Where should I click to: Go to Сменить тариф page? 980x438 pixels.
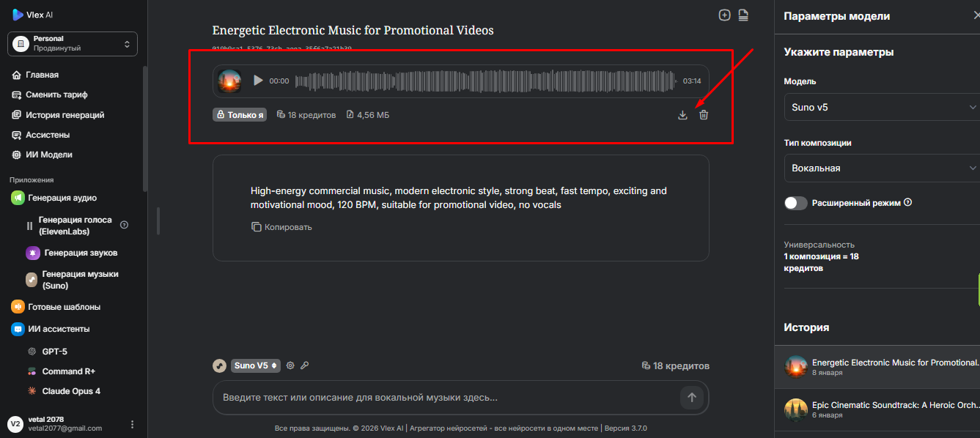pos(56,94)
